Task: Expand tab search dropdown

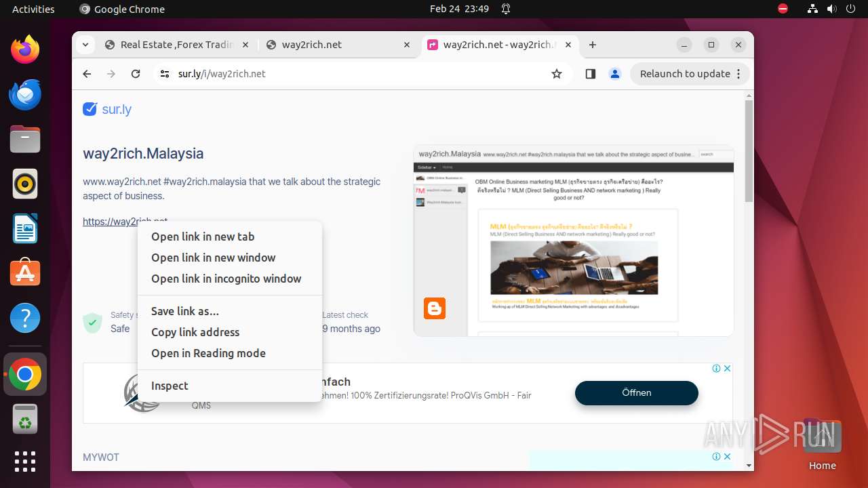Action: click(85, 45)
